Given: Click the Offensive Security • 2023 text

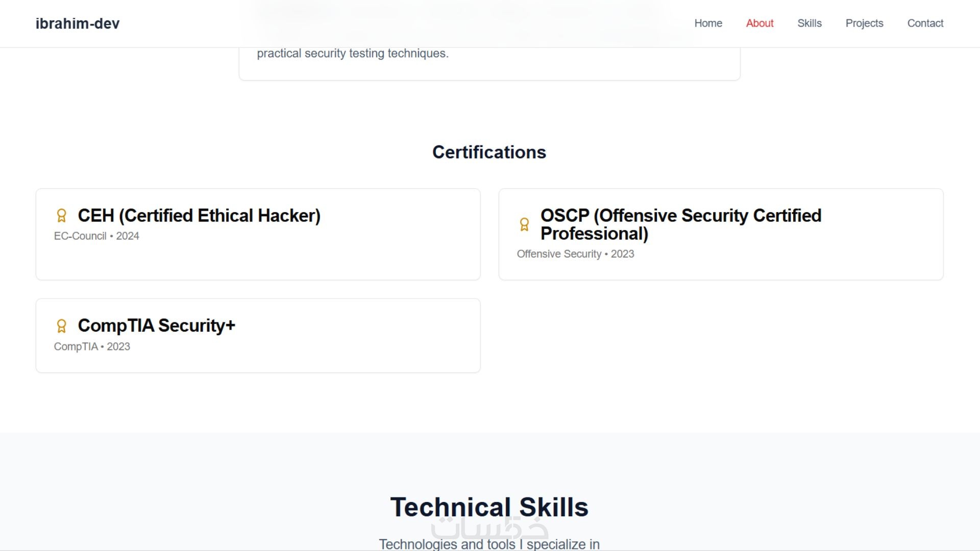Looking at the screenshot, I should (575, 254).
